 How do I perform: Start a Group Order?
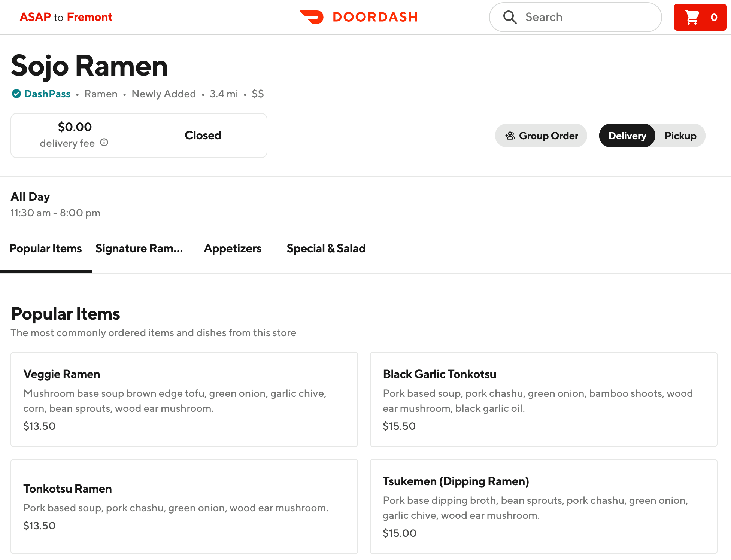click(x=548, y=136)
